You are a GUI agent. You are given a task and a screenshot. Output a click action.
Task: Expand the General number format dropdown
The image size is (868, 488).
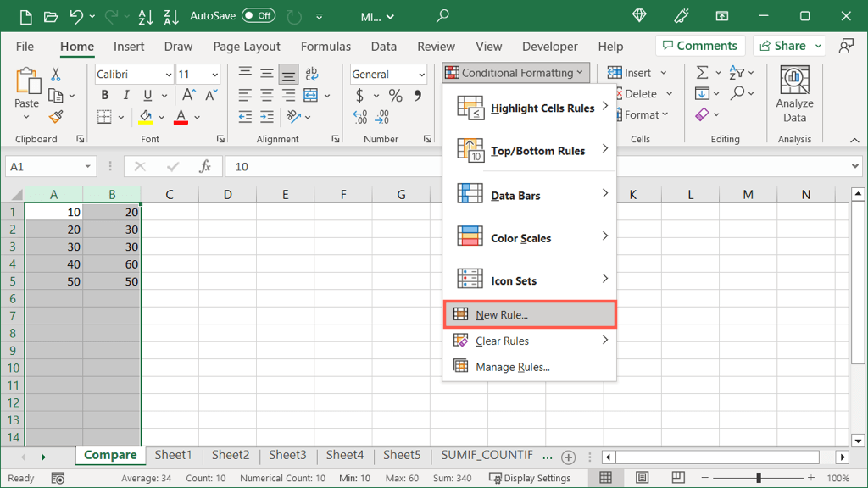(x=421, y=75)
